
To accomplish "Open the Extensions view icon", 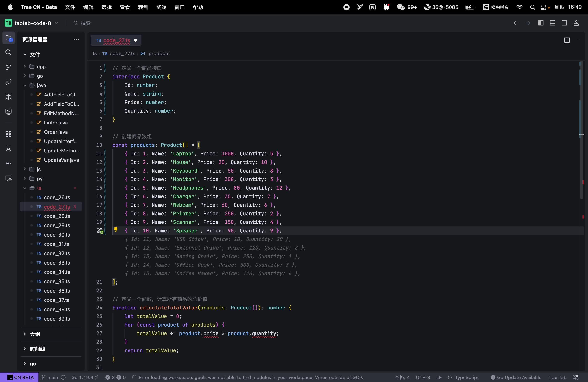I will pos(8,134).
